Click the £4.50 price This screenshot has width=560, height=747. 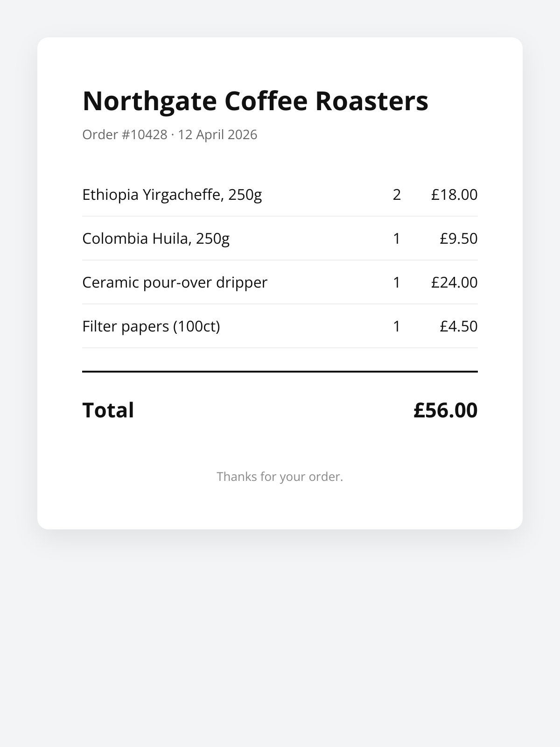tap(458, 326)
